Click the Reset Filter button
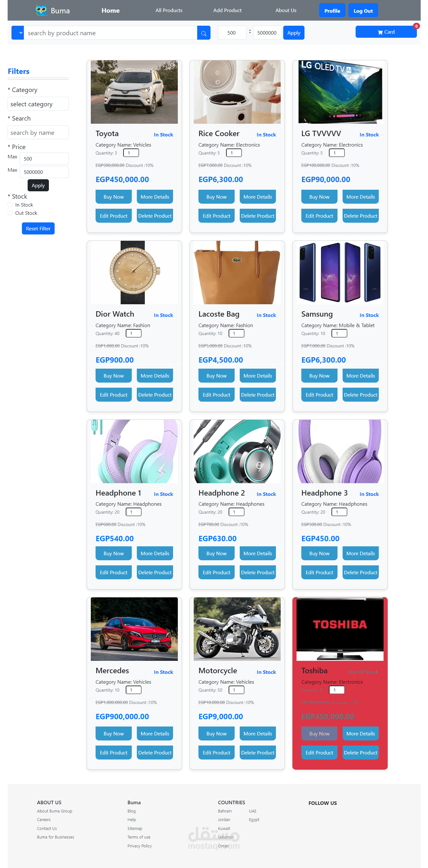 point(38,228)
